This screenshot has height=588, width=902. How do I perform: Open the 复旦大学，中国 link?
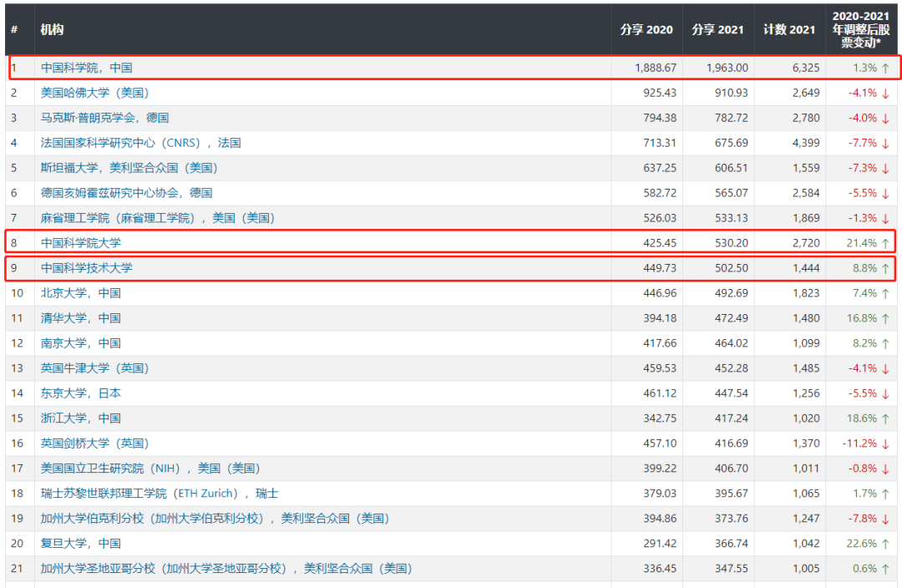tap(80, 544)
